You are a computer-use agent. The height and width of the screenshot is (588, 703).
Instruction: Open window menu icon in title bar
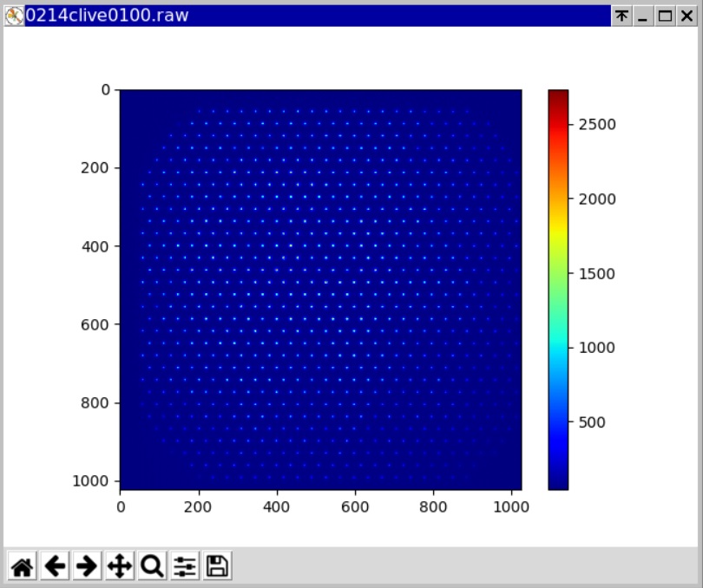point(14,16)
